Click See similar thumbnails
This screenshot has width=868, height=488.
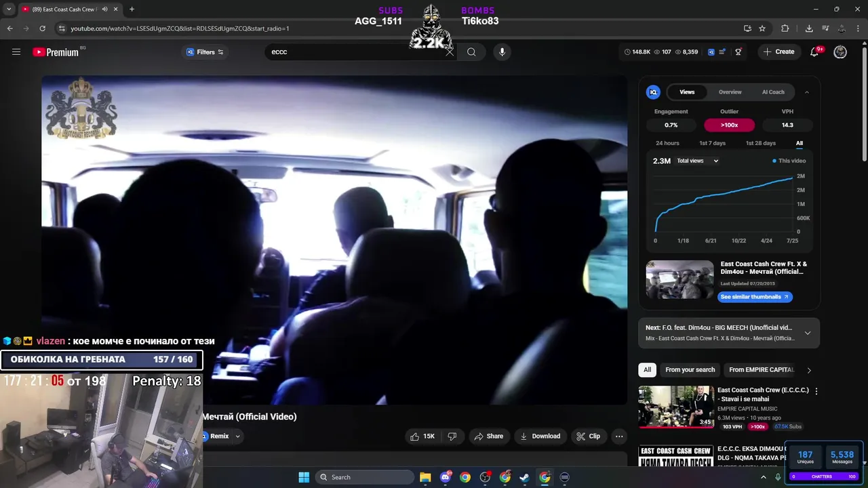coord(755,297)
